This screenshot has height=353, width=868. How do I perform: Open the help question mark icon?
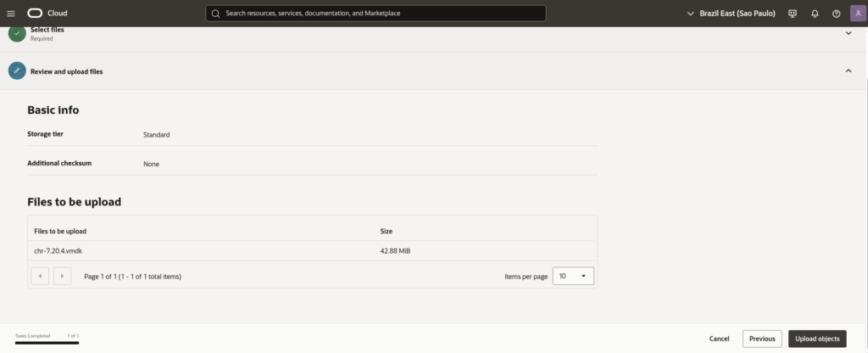coord(837,14)
